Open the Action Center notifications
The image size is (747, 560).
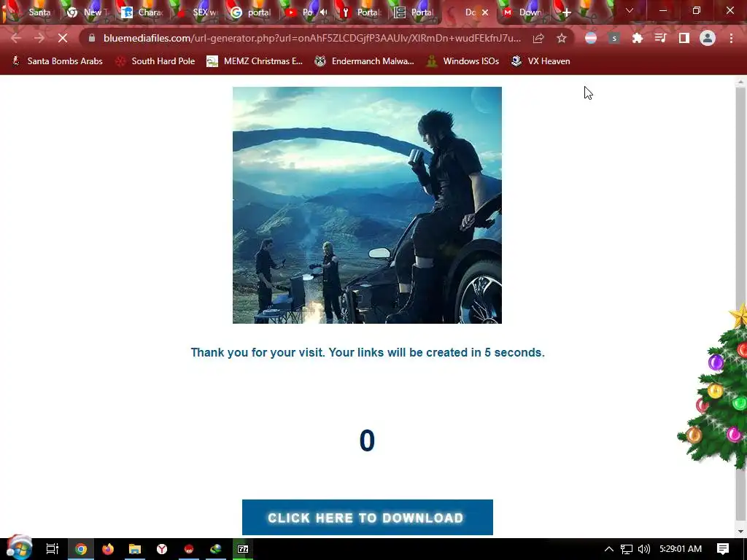pyautogui.click(x=723, y=549)
